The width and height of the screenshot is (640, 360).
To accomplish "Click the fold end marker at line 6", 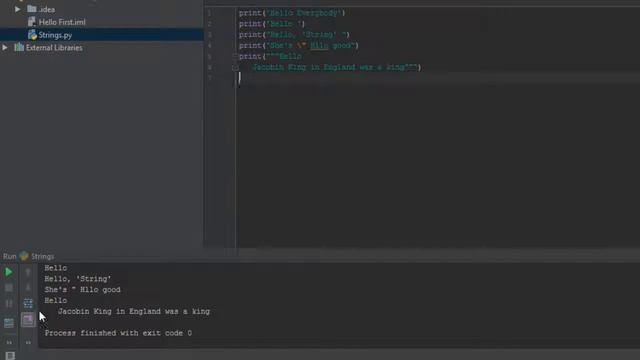I will point(235,67).
